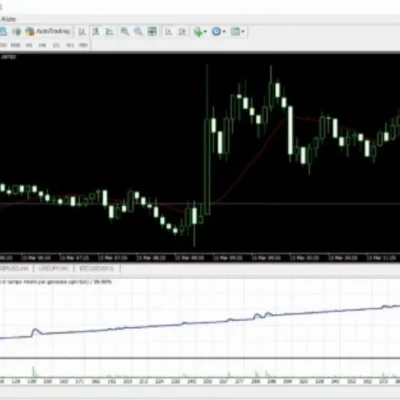
Task: Zoom in on the chart
Action: point(125,32)
